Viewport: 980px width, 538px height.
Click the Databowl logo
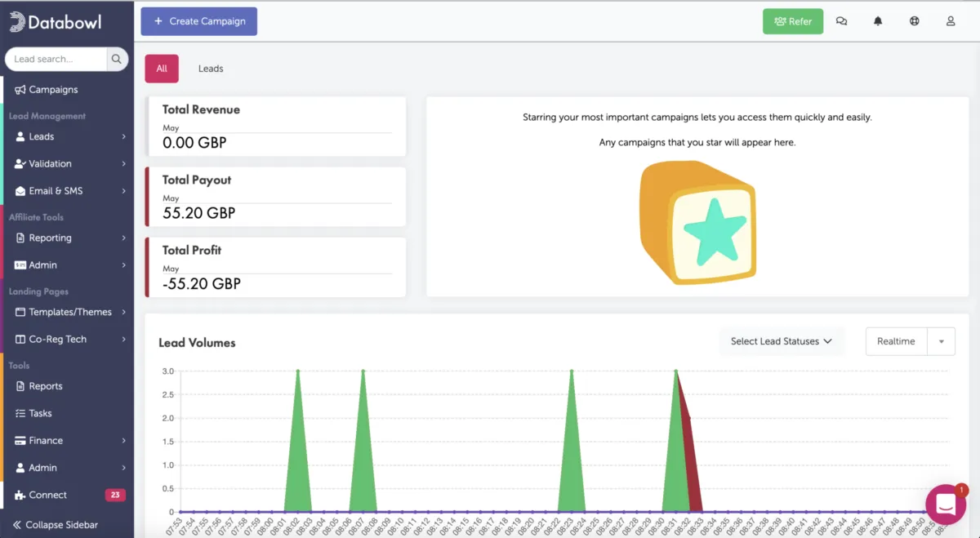pyautogui.click(x=56, y=22)
